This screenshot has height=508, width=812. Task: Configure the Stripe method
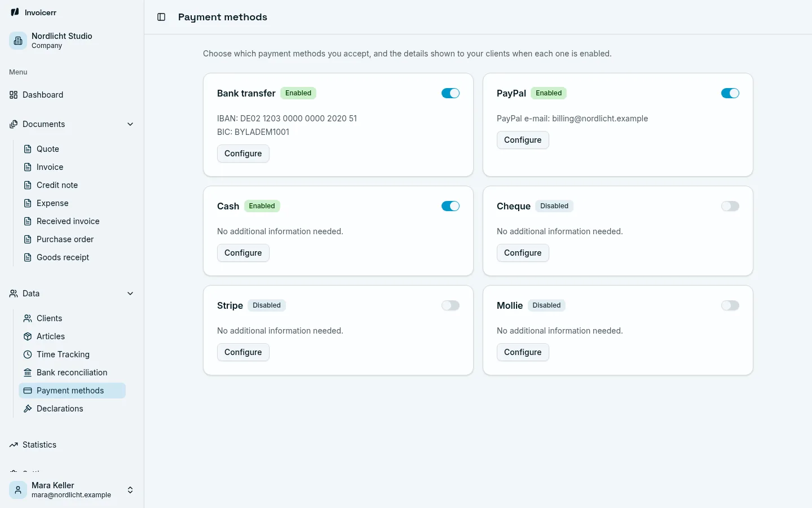coord(243,352)
